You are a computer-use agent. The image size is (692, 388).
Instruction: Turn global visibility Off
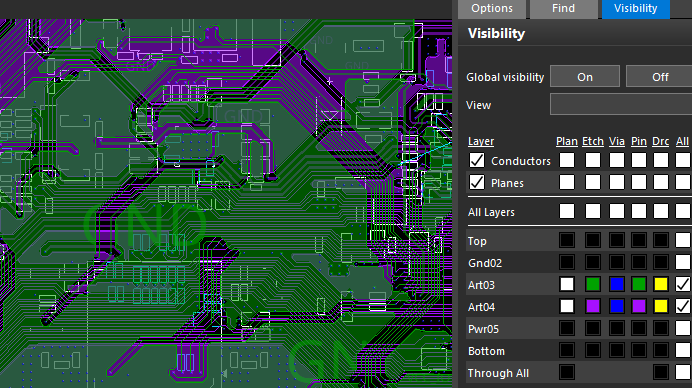tap(660, 77)
